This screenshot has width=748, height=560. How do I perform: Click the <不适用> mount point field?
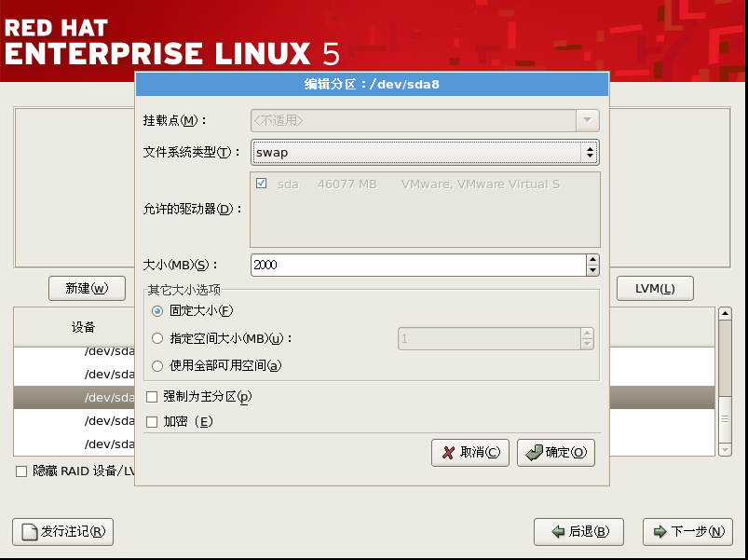point(413,120)
